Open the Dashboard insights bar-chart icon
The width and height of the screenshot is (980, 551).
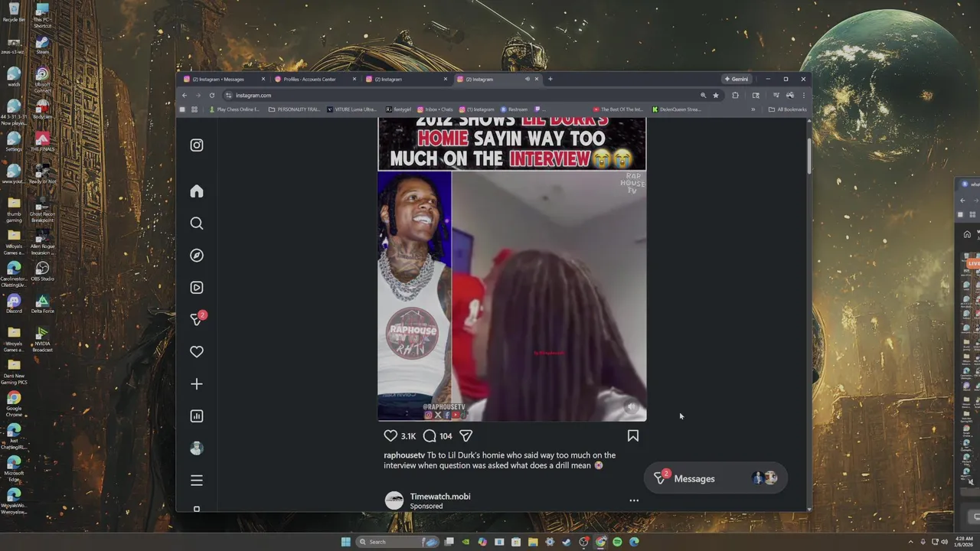point(197,416)
